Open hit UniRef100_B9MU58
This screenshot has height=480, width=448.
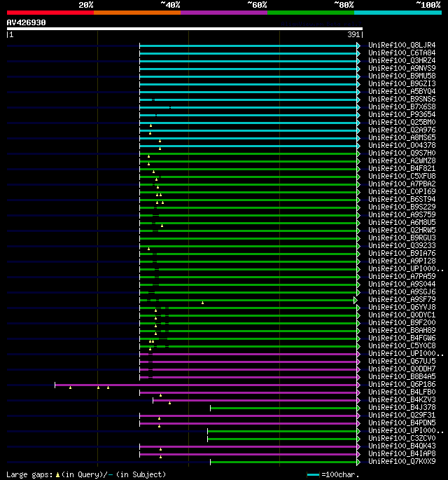click(402, 76)
